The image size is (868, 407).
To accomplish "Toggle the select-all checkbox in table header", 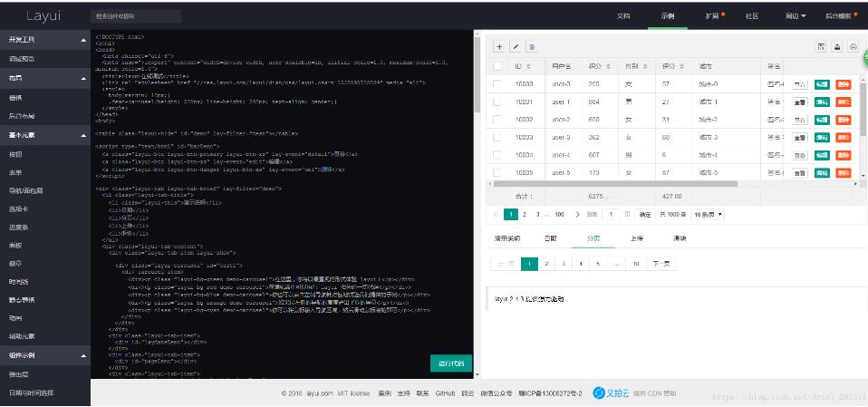I will coord(497,66).
